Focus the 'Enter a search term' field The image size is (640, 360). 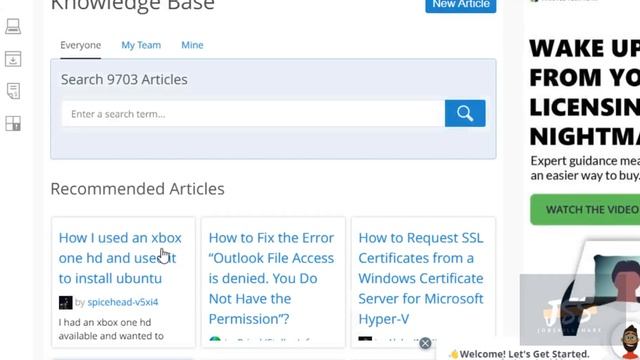pyautogui.click(x=253, y=114)
